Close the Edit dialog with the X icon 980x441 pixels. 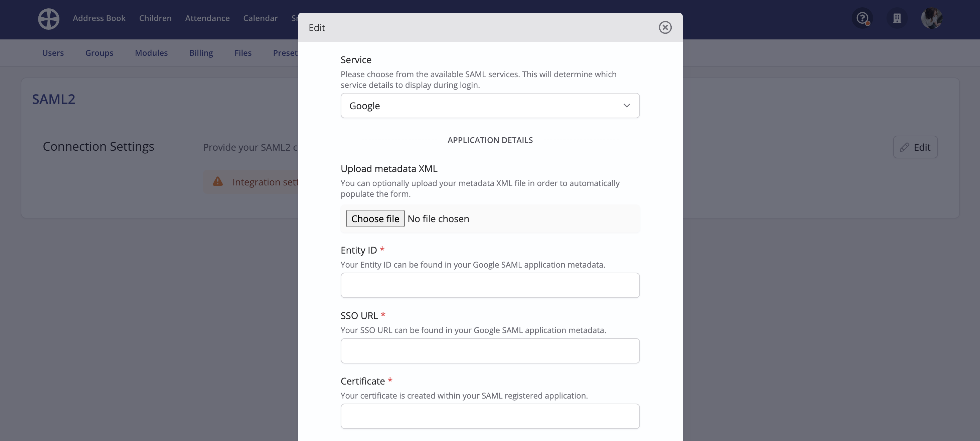coord(665,27)
